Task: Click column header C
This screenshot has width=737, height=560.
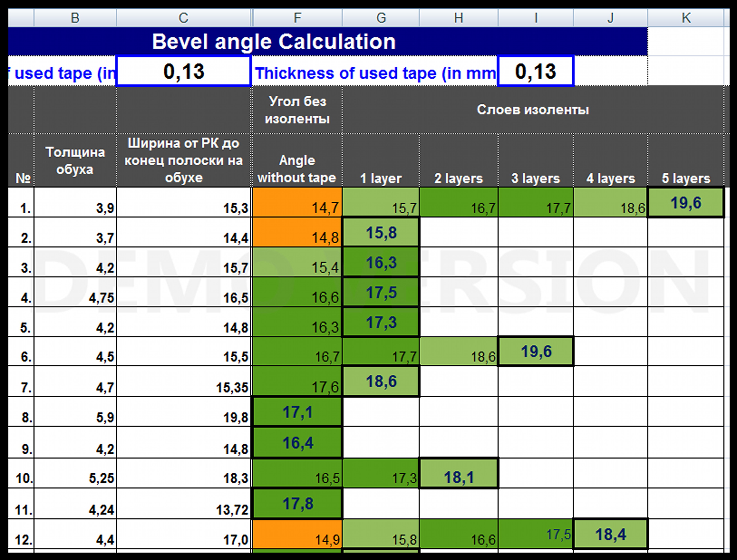Action: click(x=183, y=18)
